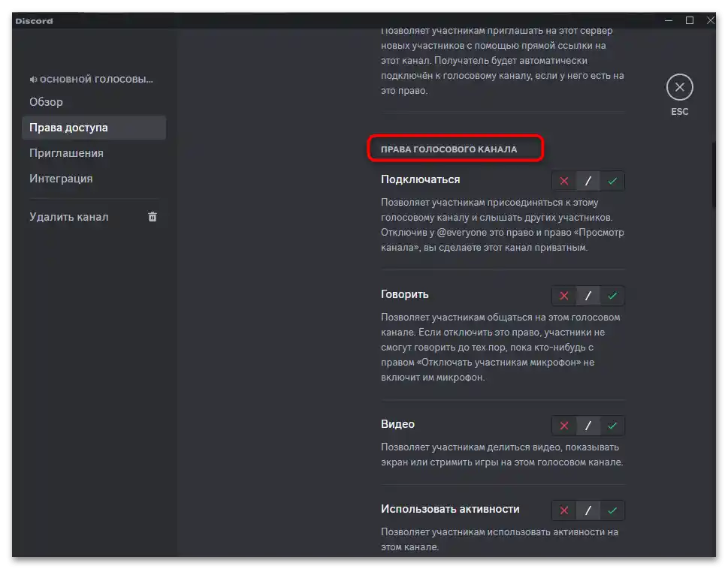Deny the Видео permission with red X
This screenshot has height=569, width=728.
pyautogui.click(x=563, y=425)
